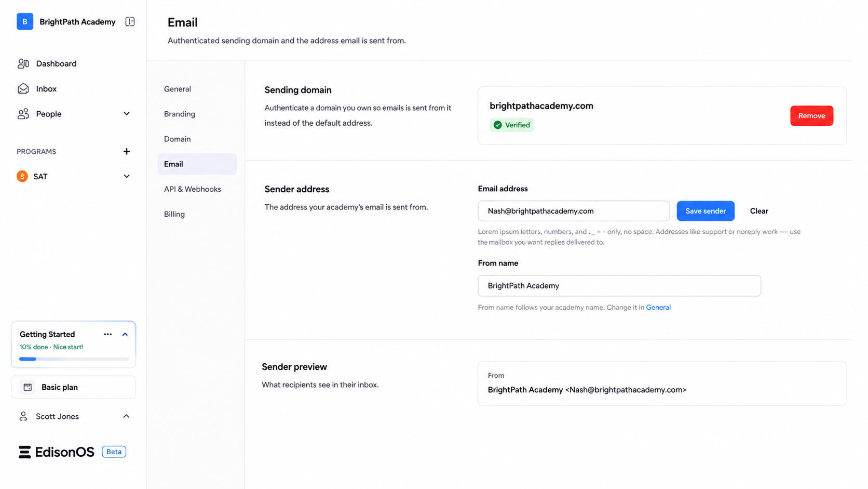Click the Beta badge
868x489 pixels.
tap(114, 452)
